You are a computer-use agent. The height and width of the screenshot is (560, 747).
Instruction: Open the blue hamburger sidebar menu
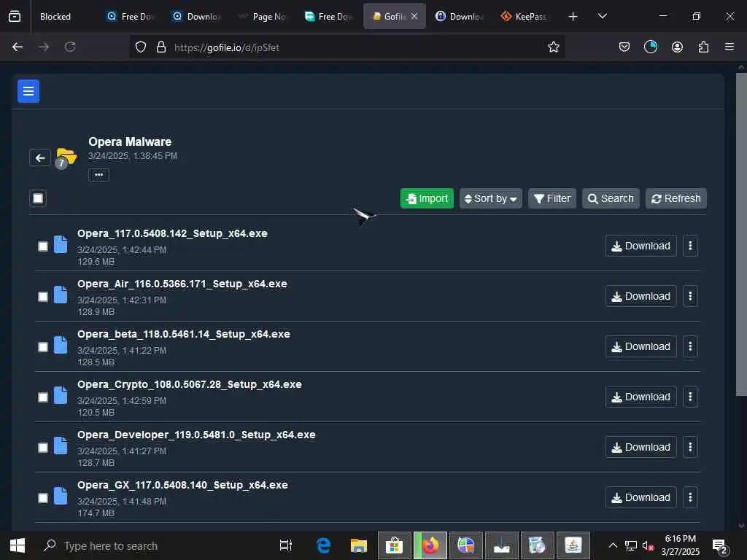(28, 91)
